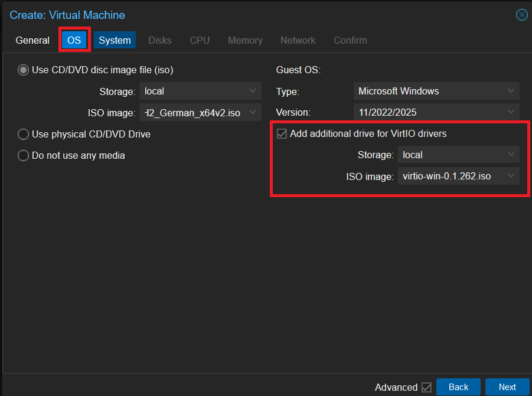Expand the Version dropdown 11/2022/2025
Viewport: 532px width, 396px height.
click(436, 112)
